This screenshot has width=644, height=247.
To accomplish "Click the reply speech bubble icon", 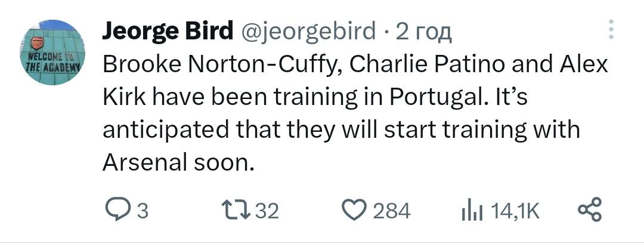I will pos(115,210).
